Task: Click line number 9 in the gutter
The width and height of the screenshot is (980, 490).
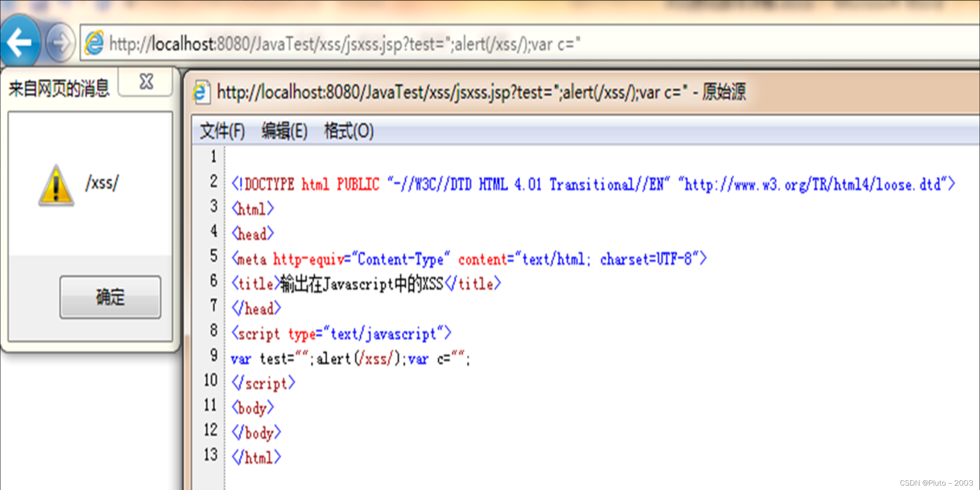Action: click(213, 355)
